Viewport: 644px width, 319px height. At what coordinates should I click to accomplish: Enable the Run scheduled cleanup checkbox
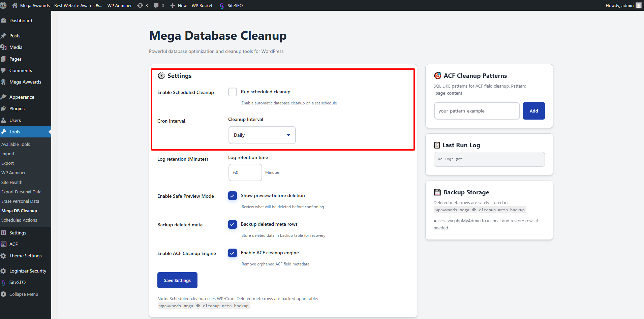pos(233,92)
